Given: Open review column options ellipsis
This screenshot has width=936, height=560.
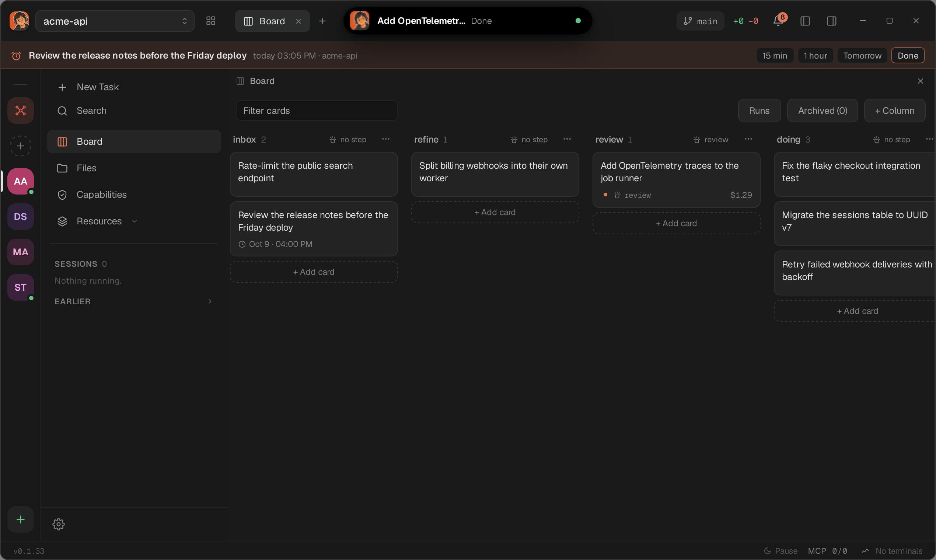Looking at the screenshot, I should [748, 139].
